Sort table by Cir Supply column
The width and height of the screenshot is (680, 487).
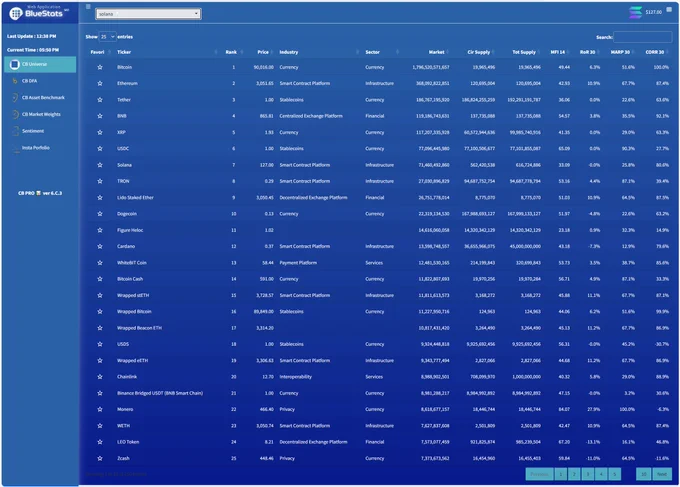point(478,52)
